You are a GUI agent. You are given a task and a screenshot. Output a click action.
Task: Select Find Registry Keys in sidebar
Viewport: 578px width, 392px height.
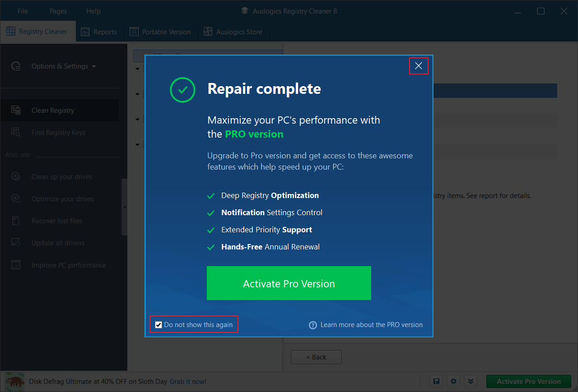(60, 133)
